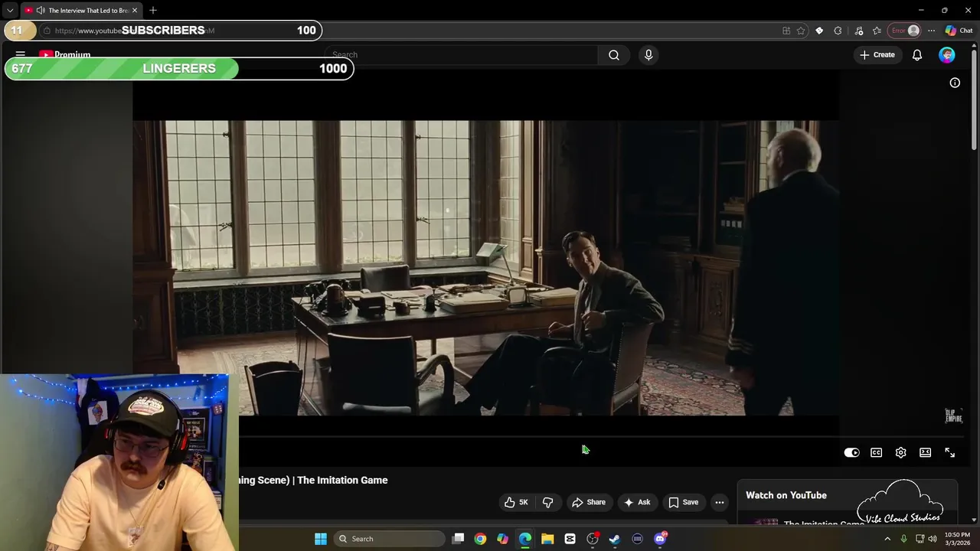The height and width of the screenshot is (551, 980).
Task: Click the Ask button below the video
Action: (x=637, y=502)
